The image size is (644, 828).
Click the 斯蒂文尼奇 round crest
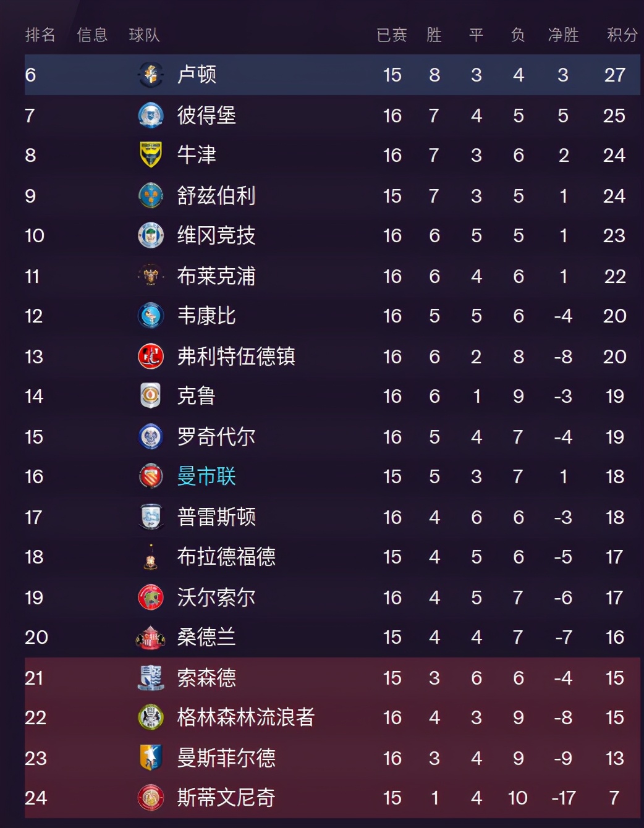point(150,798)
